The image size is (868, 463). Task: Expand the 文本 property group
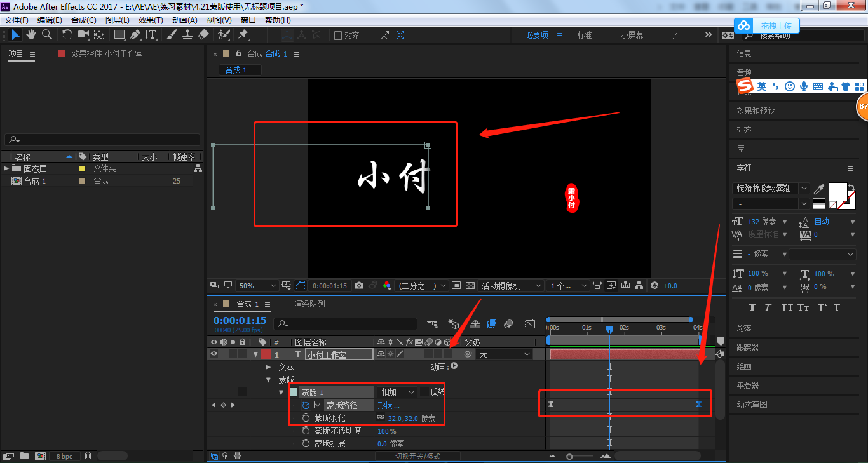pos(268,367)
